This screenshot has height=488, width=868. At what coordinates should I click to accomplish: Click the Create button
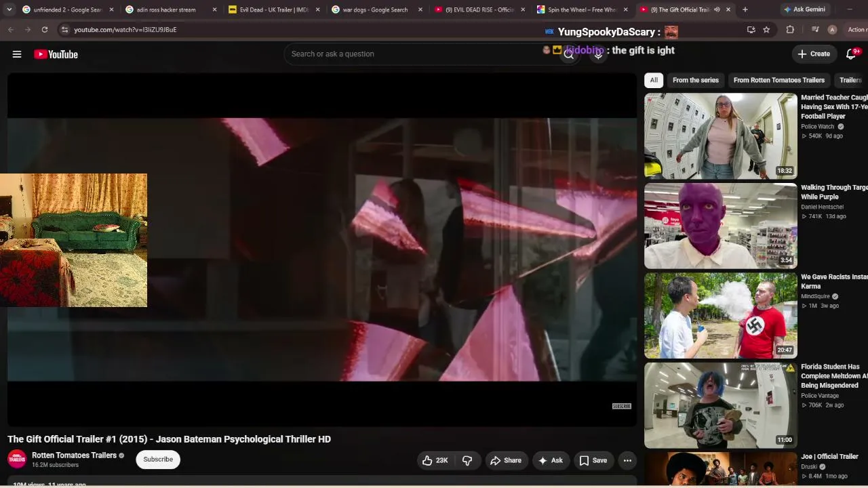coord(814,54)
